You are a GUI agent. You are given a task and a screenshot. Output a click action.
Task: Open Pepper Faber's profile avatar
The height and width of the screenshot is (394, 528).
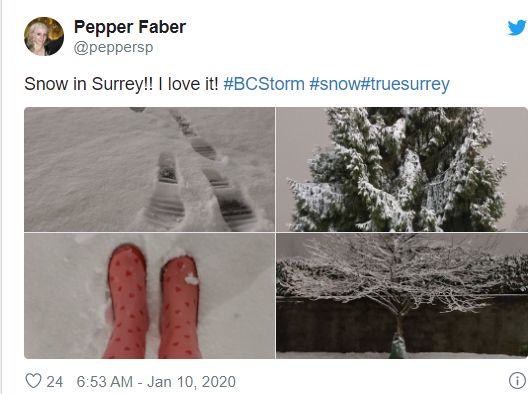(x=44, y=36)
